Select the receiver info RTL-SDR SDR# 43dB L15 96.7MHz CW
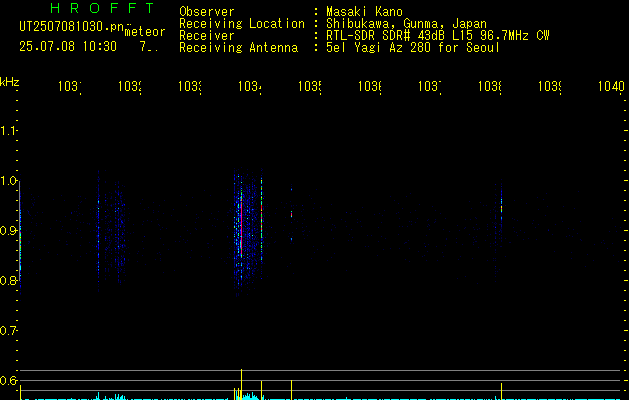Image resolution: width=629 pixels, height=400 pixels. 438,36
